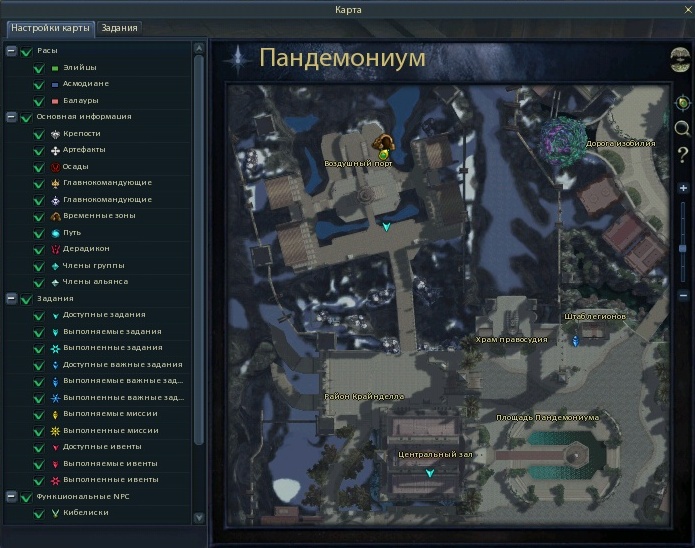Collapse the Расы group
Screen dimensions: 695x548
tap(12, 51)
